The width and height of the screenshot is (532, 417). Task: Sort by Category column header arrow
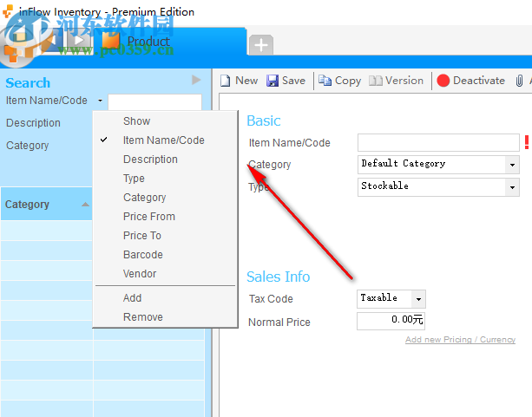86,205
